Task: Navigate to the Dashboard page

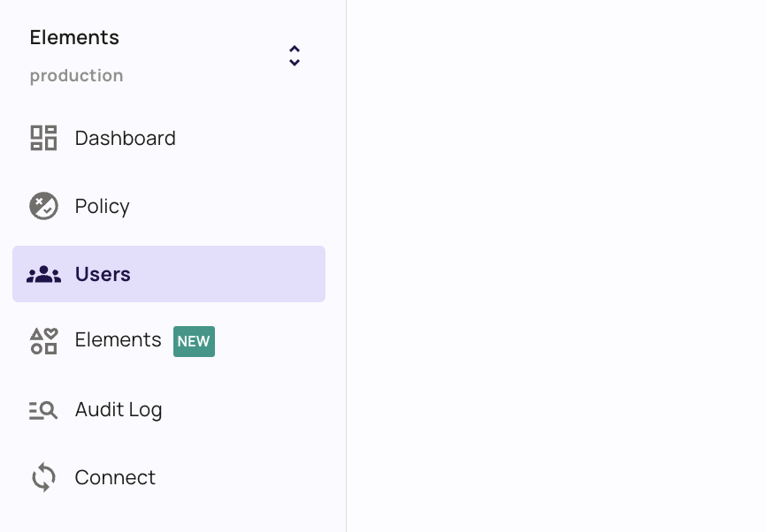Action: pos(125,138)
